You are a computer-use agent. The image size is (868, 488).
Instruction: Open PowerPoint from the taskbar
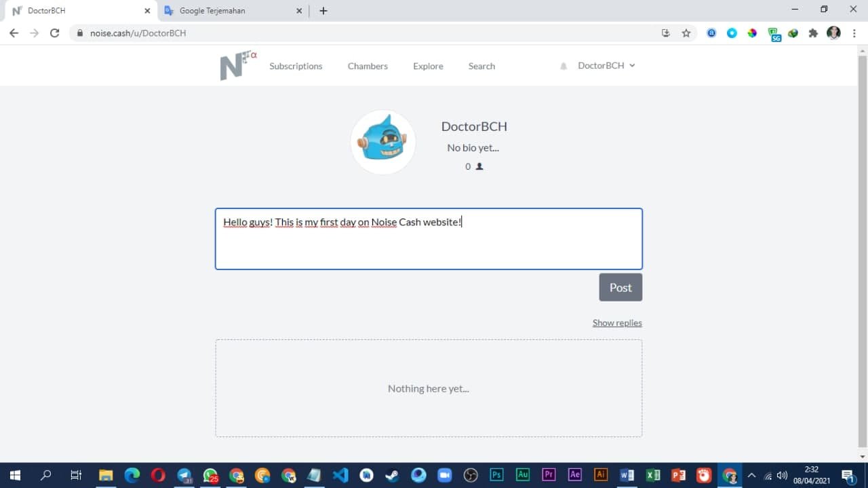(x=679, y=475)
